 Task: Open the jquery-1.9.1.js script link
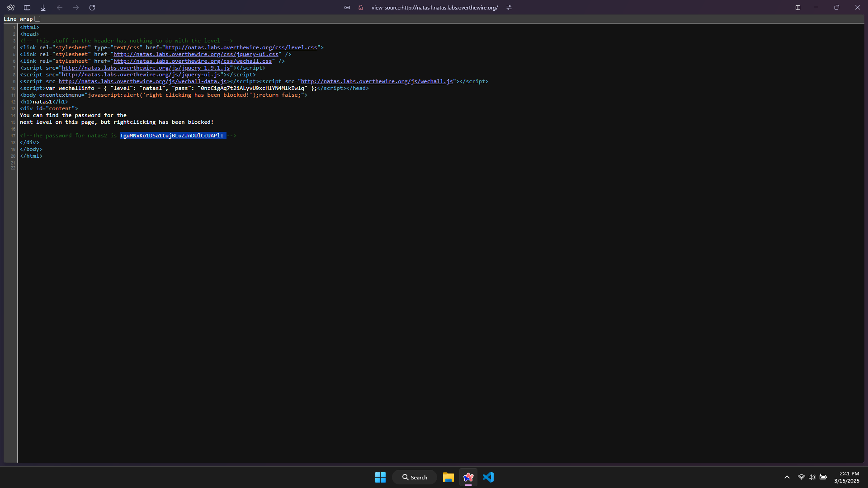pos(146,68)
